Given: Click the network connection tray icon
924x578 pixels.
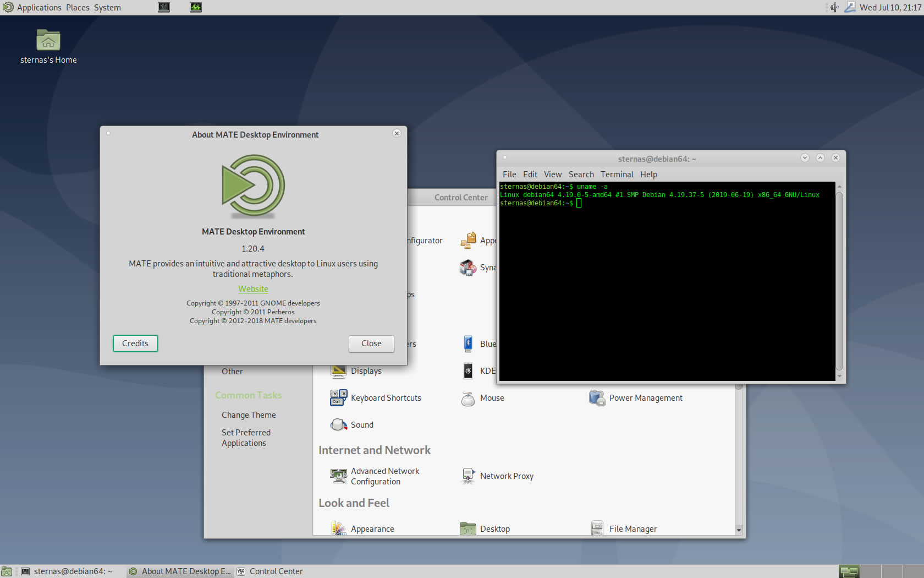Looking at the screenshot, I should (850, 7).
